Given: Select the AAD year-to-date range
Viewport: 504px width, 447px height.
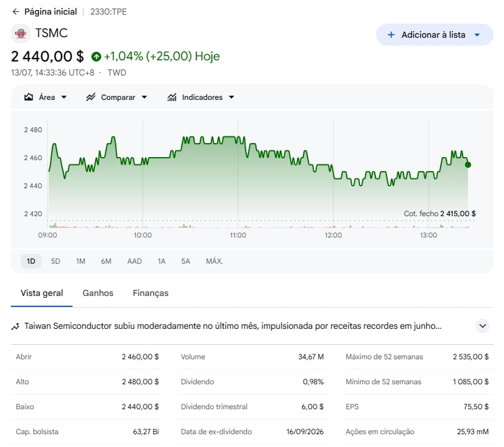Looking at the screenshot, I should (x=134, y=261).
